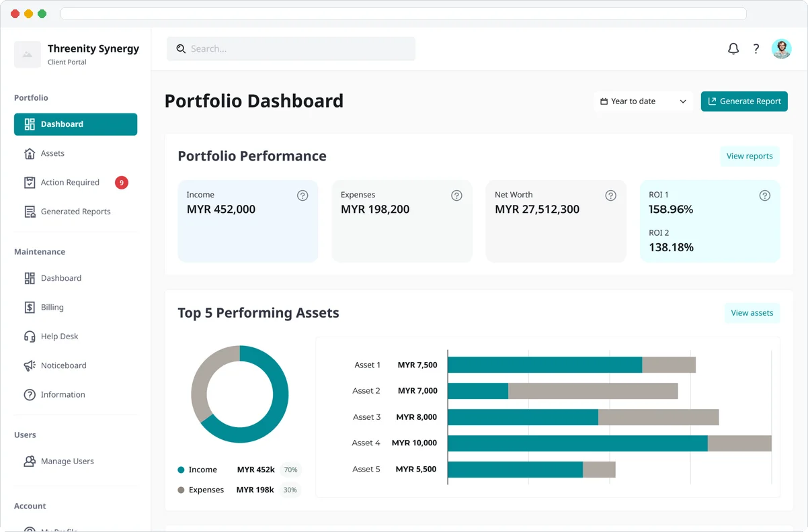Viewport: 808px width, 532px height.
Task: Open Action Required in the sidebar
Action: (75, 182)
